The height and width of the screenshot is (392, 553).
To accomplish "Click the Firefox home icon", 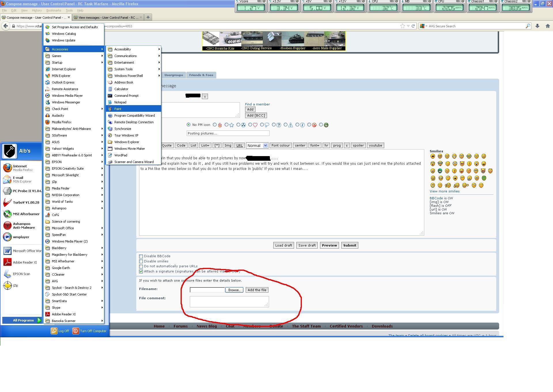I will coord(548,26).
